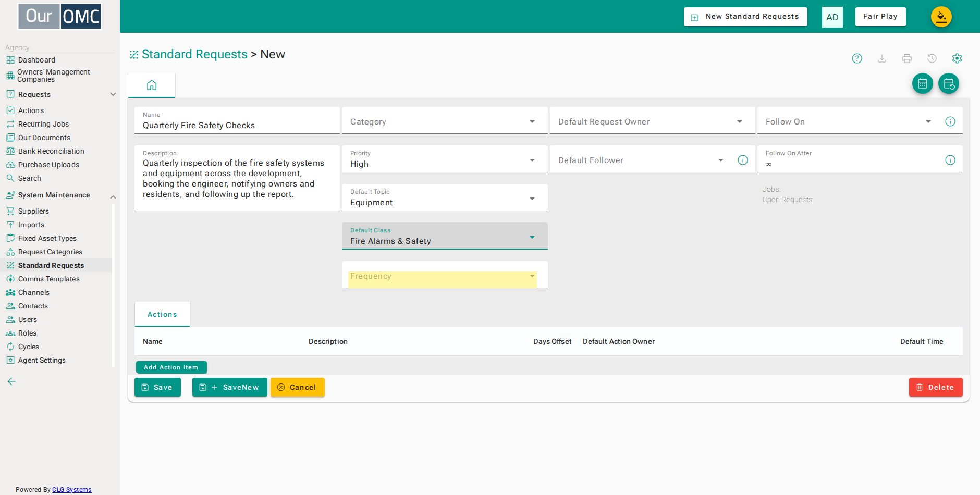Open Dashboard in the sidebar
The image size is (980, 495).
tap(36, 60)
